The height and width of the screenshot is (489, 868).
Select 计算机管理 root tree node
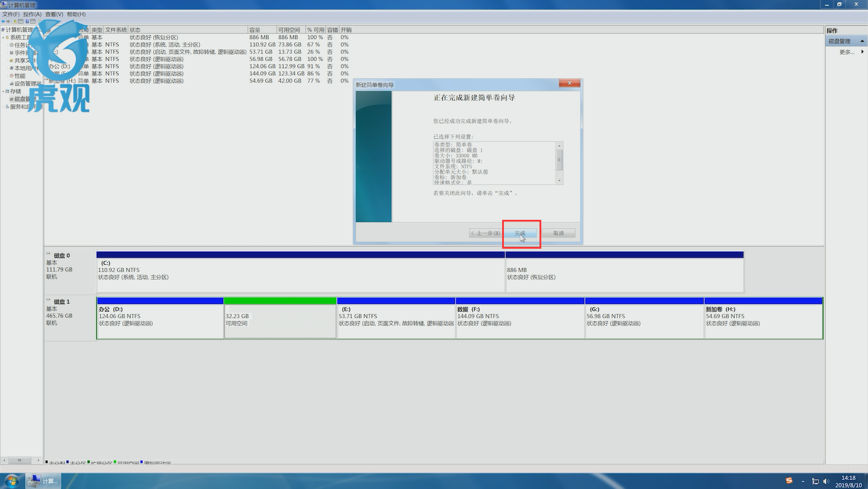point(20,30)
